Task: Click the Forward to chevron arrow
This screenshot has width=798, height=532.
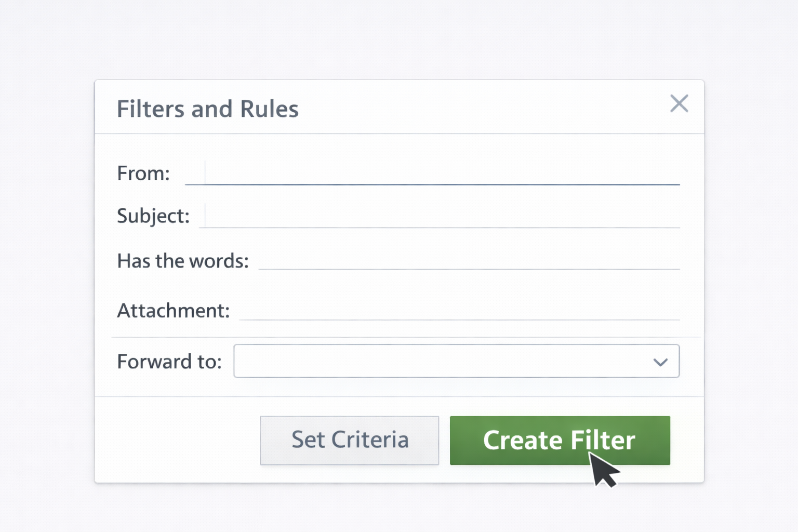Action: (x=660, y=362)
